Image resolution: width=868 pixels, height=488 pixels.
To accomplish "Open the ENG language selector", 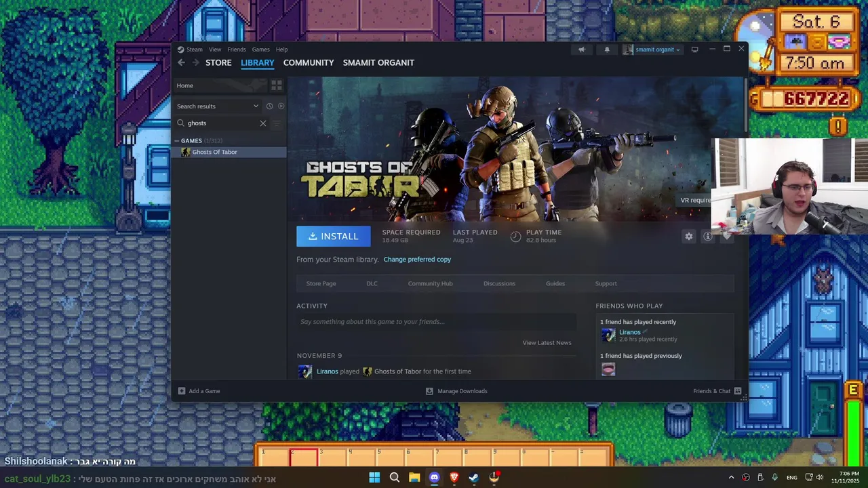I will pyautogui.click(x=792, y=478).
